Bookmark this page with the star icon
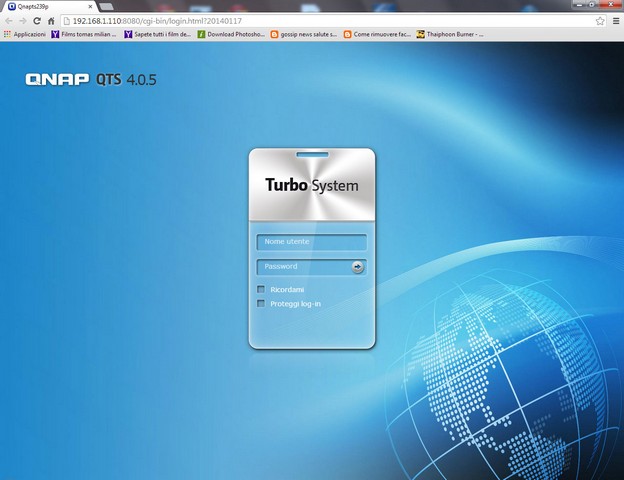Image resolution: width=624 pixels, height=480 pixels. click(600, 21)
